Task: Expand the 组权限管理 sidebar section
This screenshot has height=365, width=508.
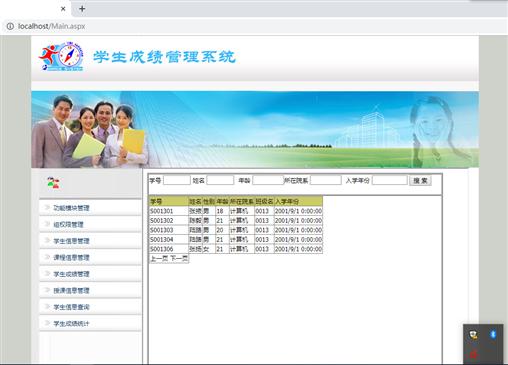Action: pos(90,224)
